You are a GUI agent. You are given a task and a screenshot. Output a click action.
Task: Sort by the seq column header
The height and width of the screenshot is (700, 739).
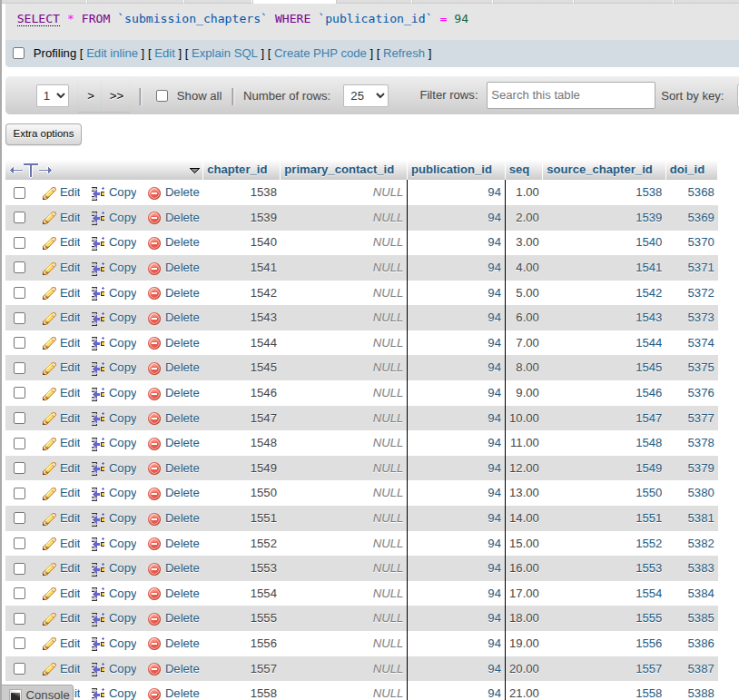[519, 170]
